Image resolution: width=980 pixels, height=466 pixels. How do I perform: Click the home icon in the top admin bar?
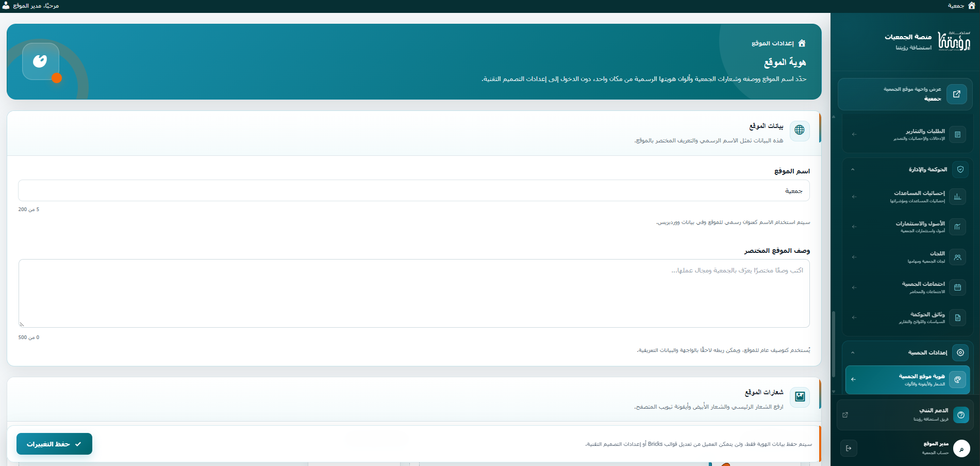pos(972,6)
